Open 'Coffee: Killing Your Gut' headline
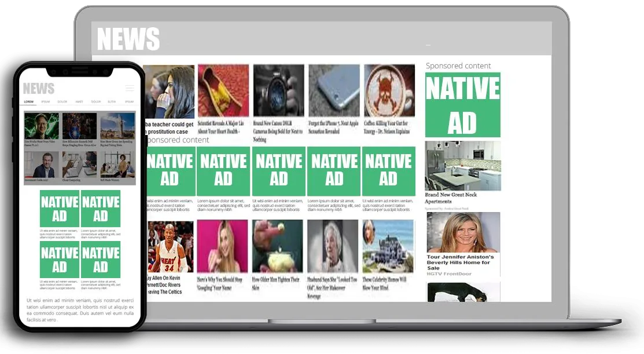Screen dimensions: 644x354 [387, 127]
